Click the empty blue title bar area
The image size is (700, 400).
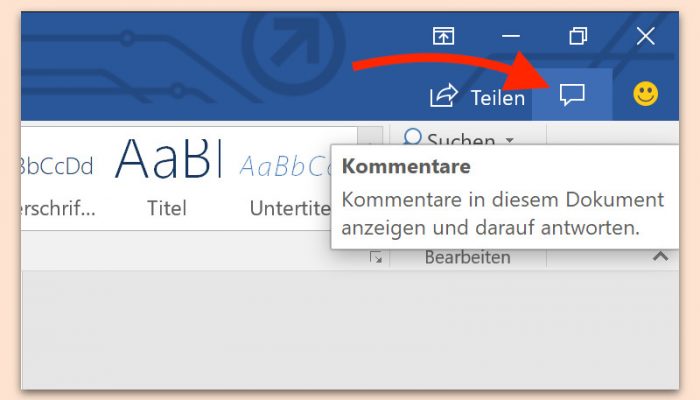pyautogui.click(x=179, y=67)
